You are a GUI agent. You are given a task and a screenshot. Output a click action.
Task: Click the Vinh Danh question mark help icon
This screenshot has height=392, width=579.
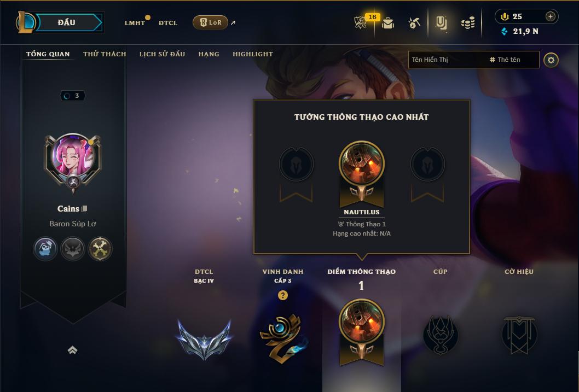(283, 295)
